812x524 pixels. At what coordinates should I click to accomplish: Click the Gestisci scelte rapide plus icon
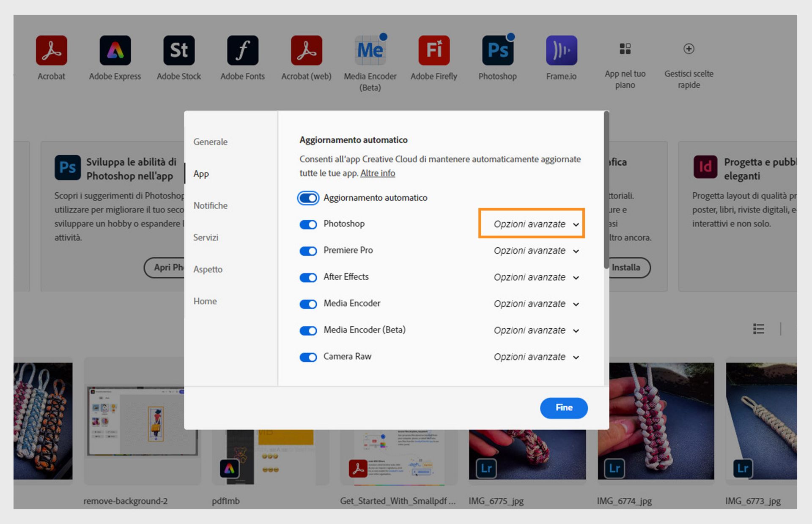coord(689,49)
